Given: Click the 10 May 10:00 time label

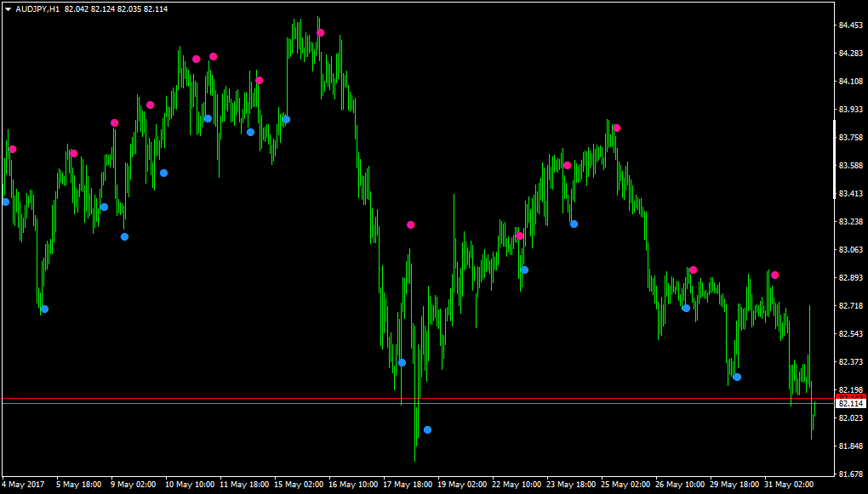Looking at the screenshot, I should 190,484.
